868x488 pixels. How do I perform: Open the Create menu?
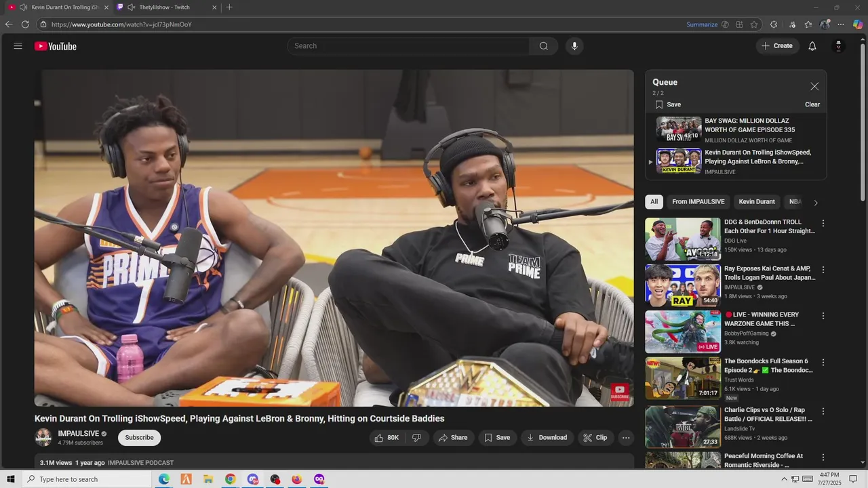pos(777,46)
